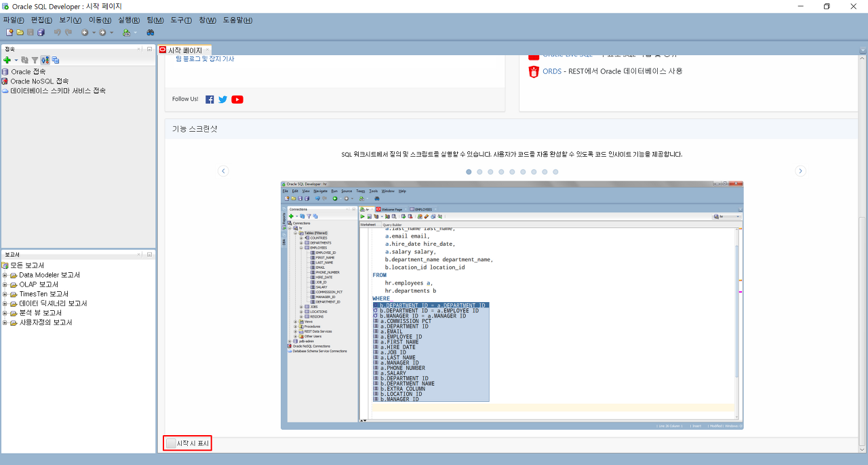
Task: Click the Refresh icon in 접속 panel
Action: pos(24,60)
